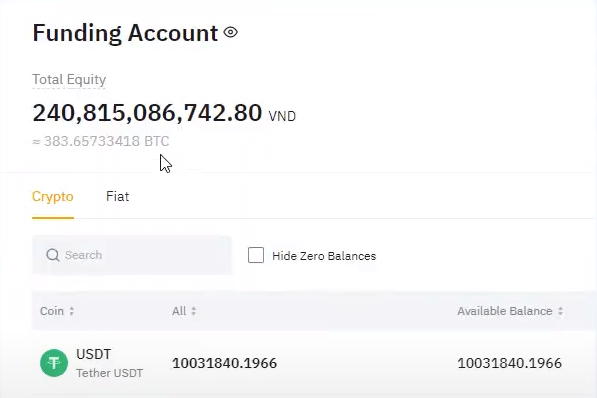597x398 pixels.
Task: Select USDT total amount 10031840.1966 under All
Action: pos(224,363)
